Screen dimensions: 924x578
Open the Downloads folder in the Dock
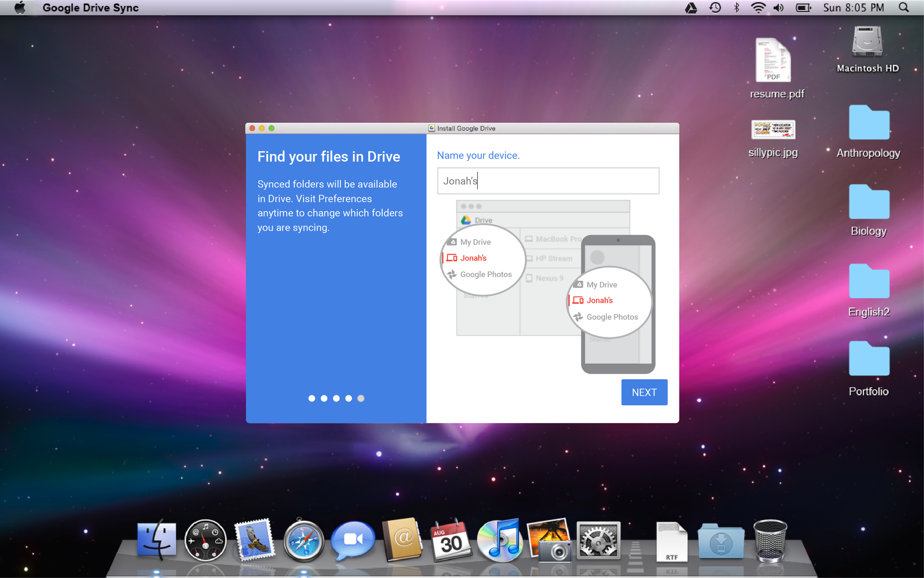tap(721, 541)
